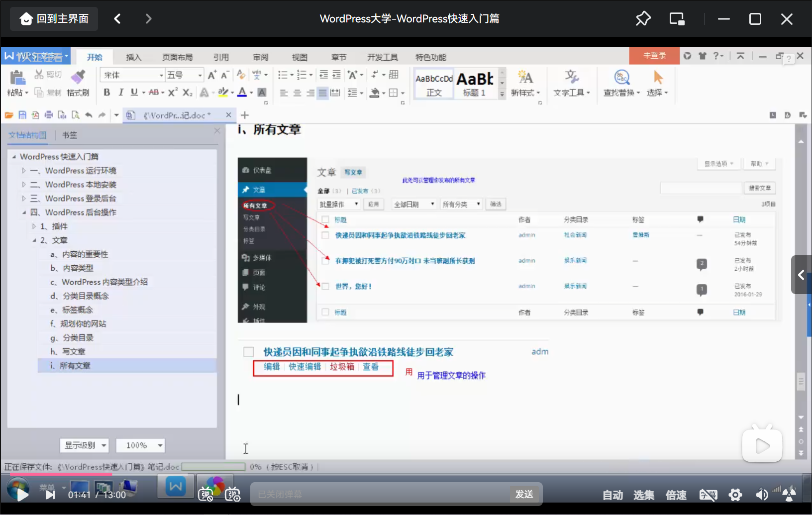Check the box for 在押犯被打死 article row

coord(325,261)
